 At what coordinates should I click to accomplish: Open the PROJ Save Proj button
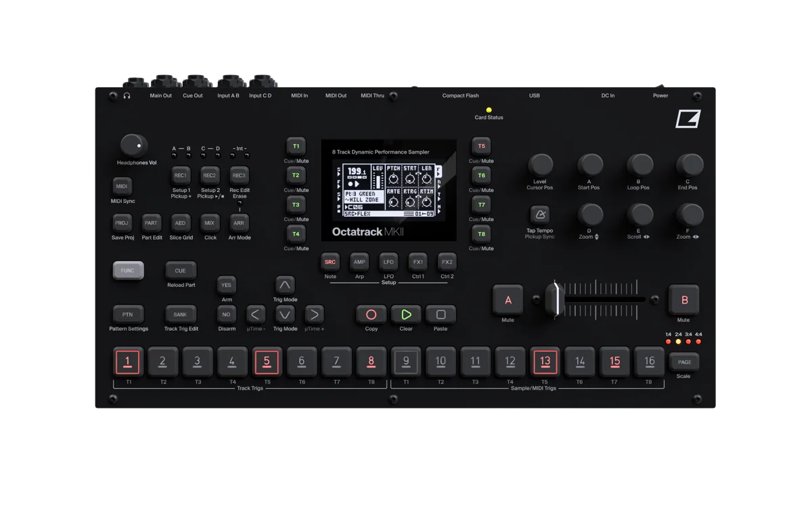tap(122, 223)
